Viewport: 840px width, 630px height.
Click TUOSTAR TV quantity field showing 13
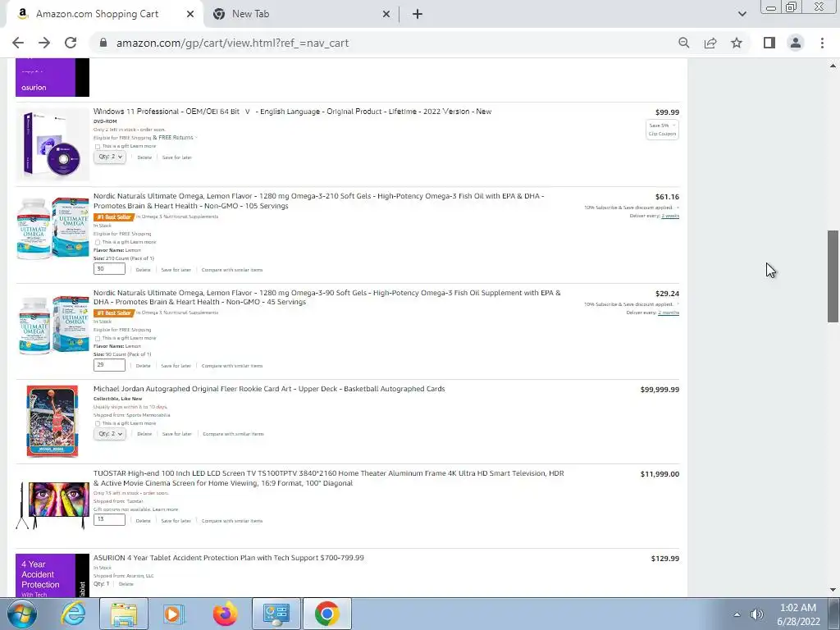[x=109, y=519]
